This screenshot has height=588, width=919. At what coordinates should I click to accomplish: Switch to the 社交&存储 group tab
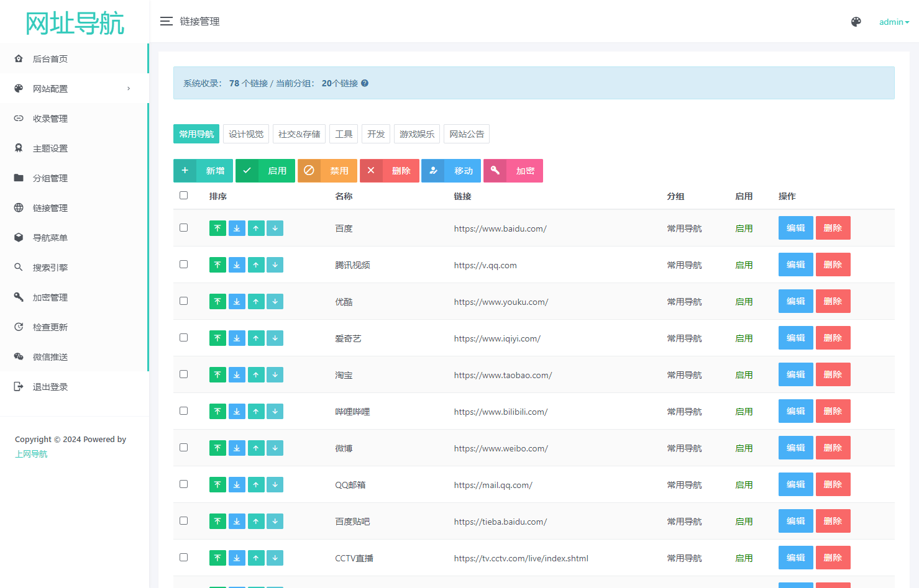[299, 134]
